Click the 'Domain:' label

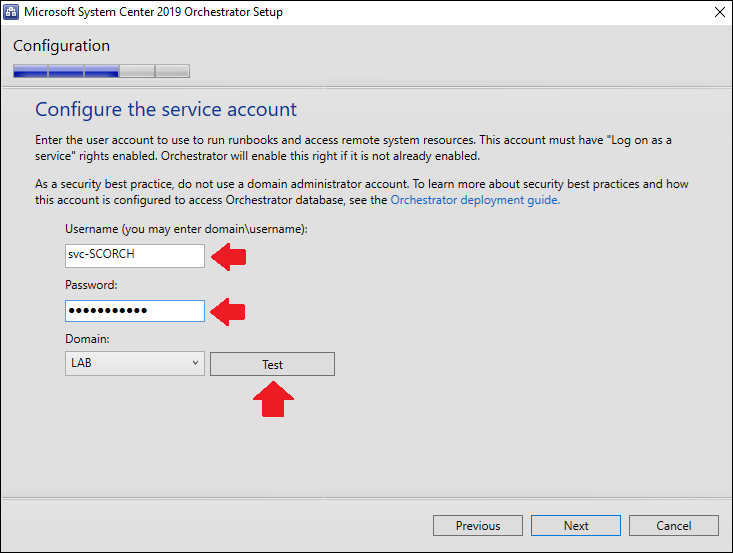pos(87,339)
